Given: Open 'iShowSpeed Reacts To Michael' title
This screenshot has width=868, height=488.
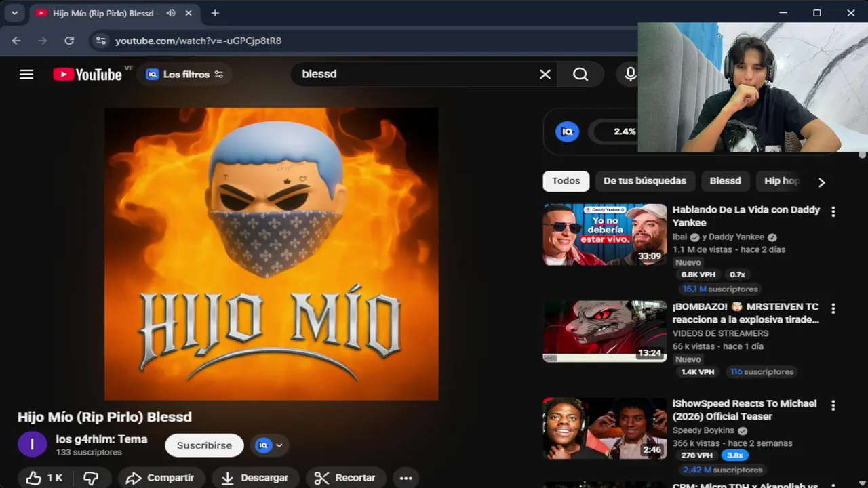Looking at the screenshot, I should (745, 410).
